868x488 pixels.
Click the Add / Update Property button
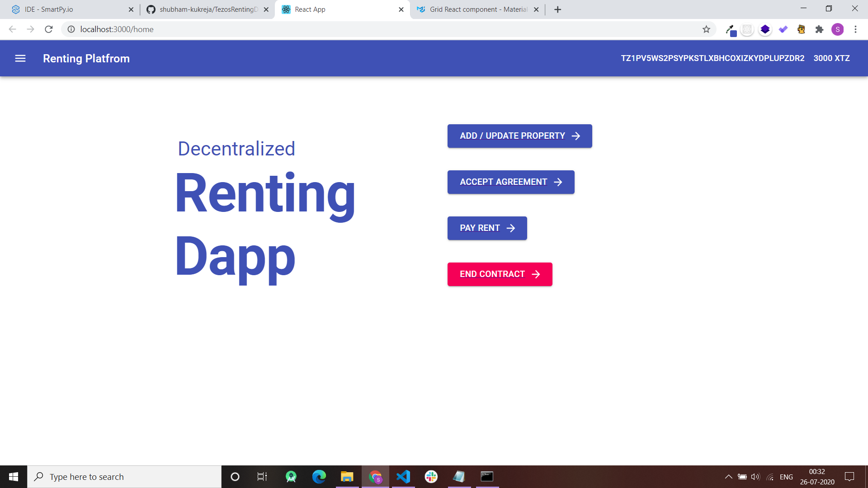(x=519, y=136)
